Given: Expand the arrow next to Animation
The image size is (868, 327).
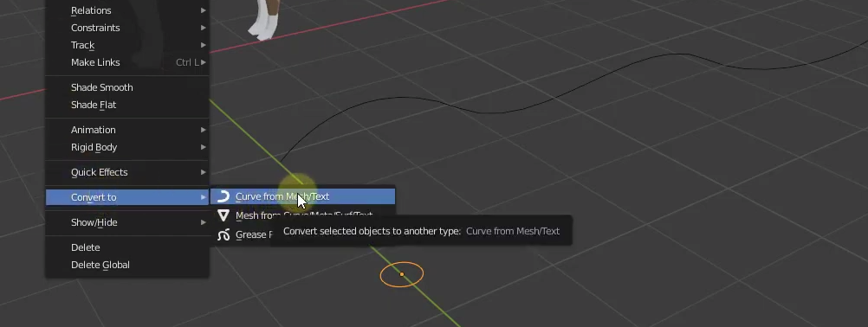Looking at the screenshot, I should pyautogui.click(x=204, y=130).
